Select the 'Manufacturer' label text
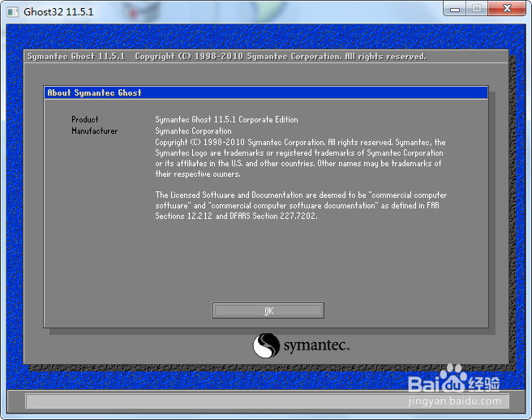532x420 pixels. pyautogui.click(x=95, y=131)
